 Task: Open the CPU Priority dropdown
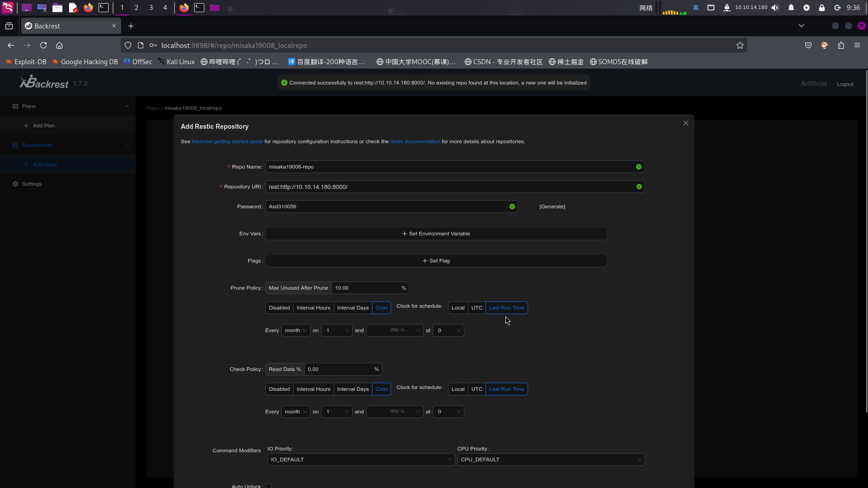pos(551,460)
